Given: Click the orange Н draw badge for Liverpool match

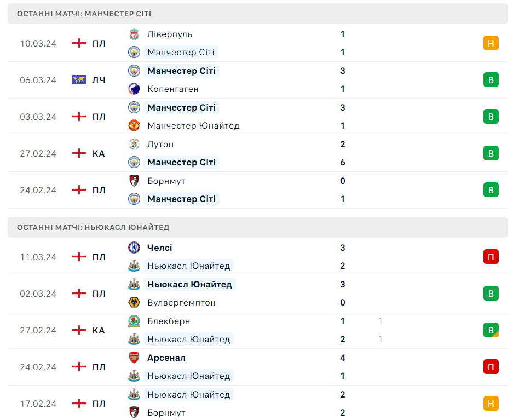Looking at the screenshot, I should pyautogui.click(x=491, y=43).
